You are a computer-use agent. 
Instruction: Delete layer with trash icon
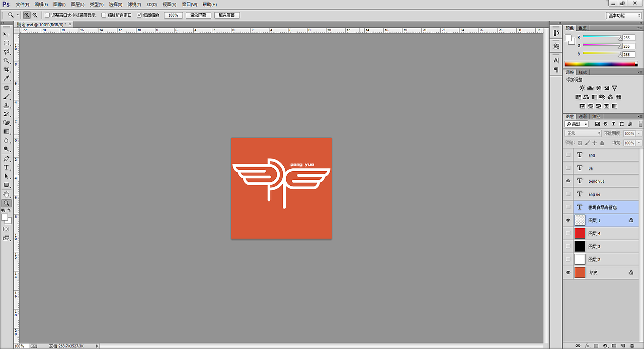coord(632,346)
